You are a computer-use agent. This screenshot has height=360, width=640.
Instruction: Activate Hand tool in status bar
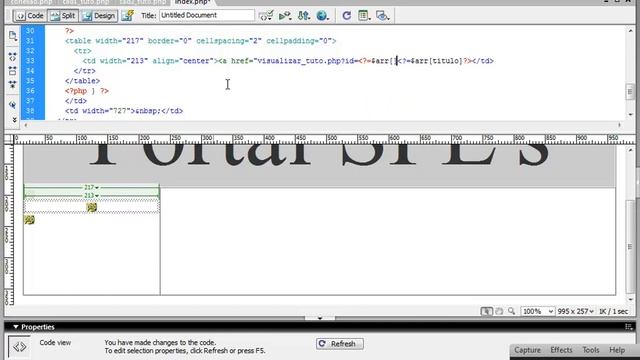click(x=499, y=311)
